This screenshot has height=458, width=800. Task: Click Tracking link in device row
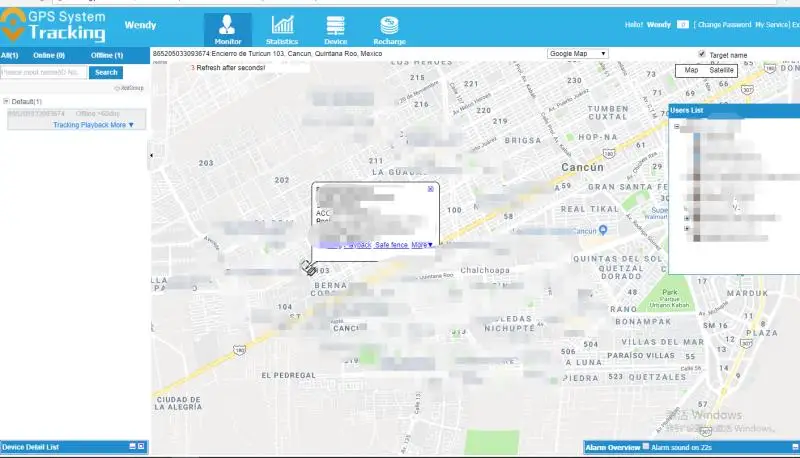pos(66,125)
